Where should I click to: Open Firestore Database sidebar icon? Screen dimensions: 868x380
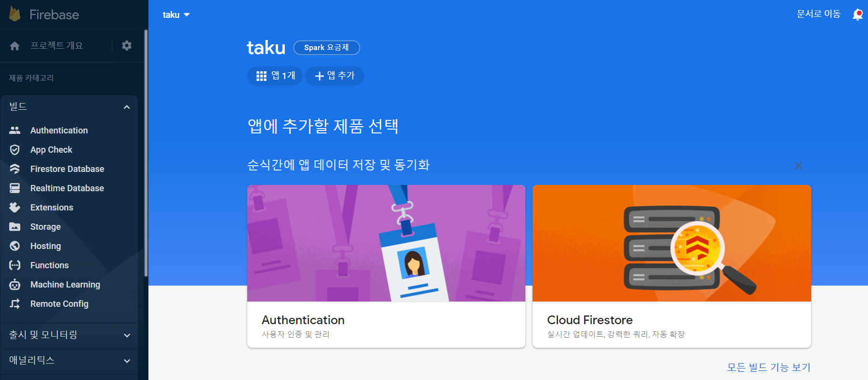(15, 169)
